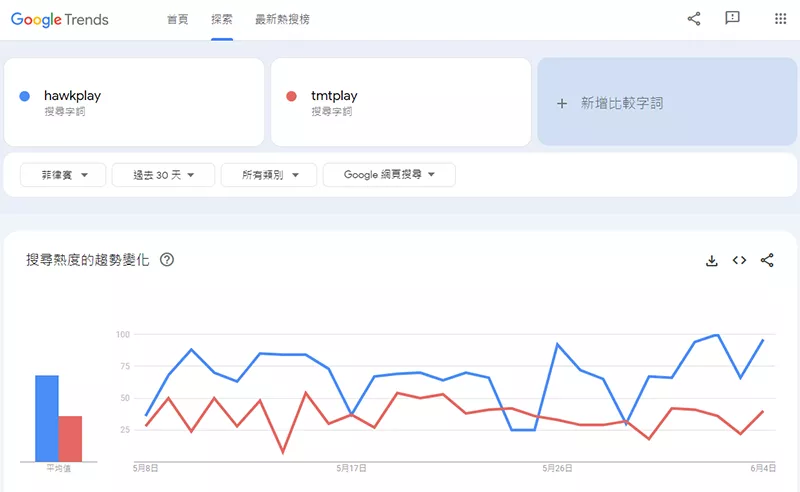Viewport: 800px width, 492px height.
Task: Click the 5月8日 axis label
Action: click(x=145, y=468)
